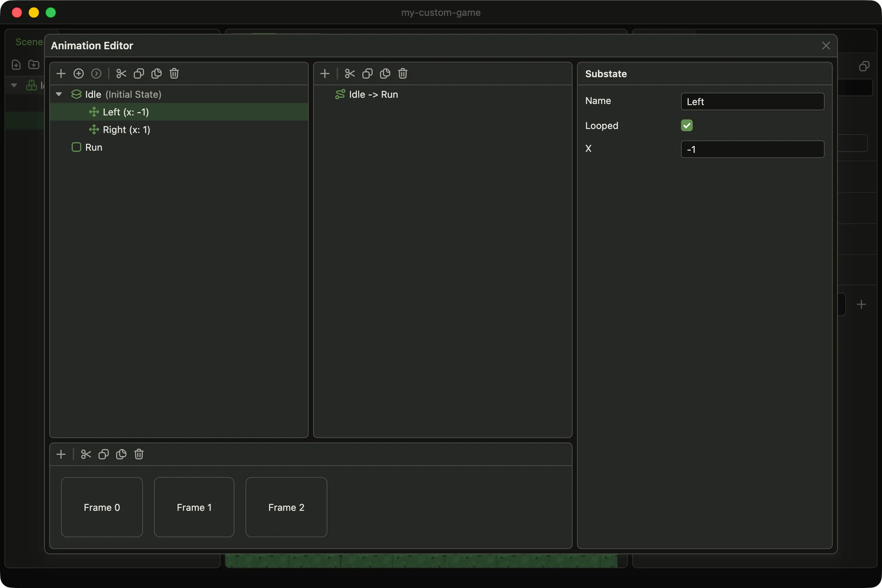Image resolution: width=882 pixels, height=588 pixels.
Task: Copy the frame in the frames toolbar
Action: (104, 455)
